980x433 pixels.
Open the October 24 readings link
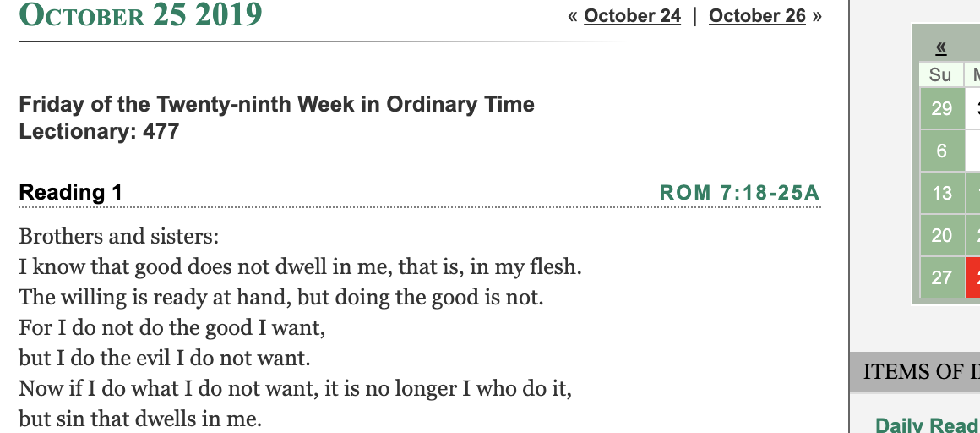click(x=632, y=16)
